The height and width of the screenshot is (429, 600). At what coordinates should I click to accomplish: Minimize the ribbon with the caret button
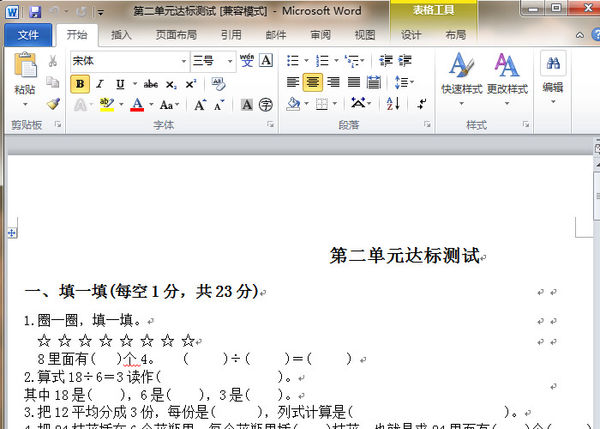[x=580, y=35]
